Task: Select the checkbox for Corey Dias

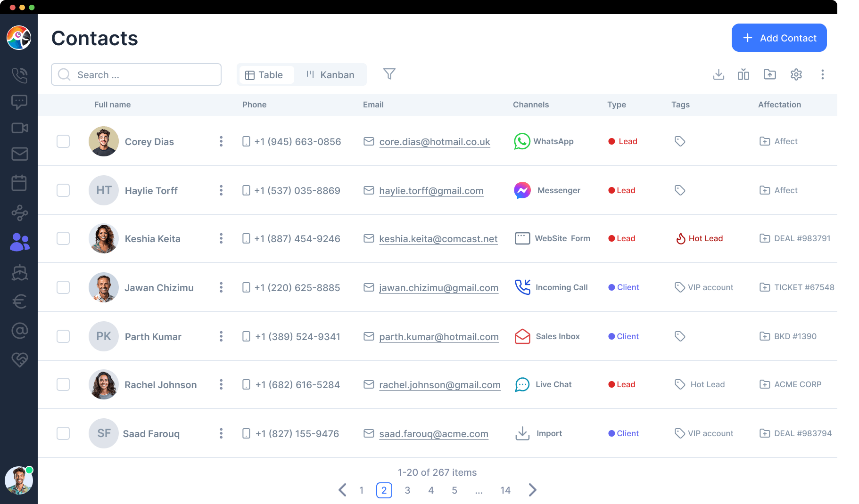Action: (63, 141)
